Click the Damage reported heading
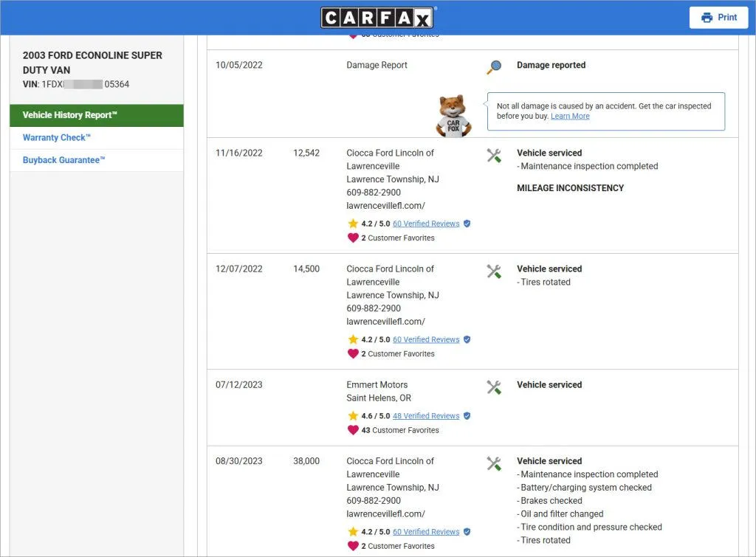The width and height of the screenshot is (756, 557). point(551,65)
